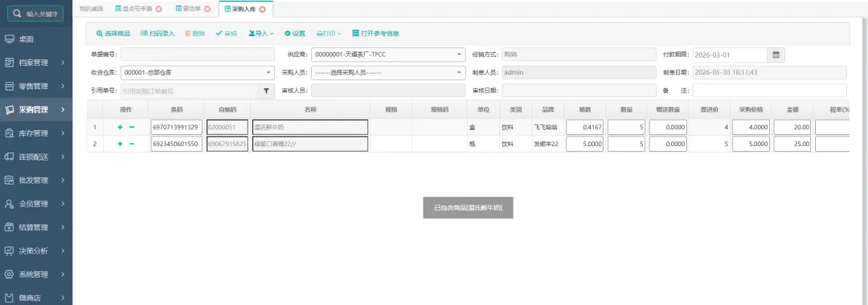This screenshot has height=305, width=868.
Task: Click the 引用单号 input field
Action: coord(190,91)
